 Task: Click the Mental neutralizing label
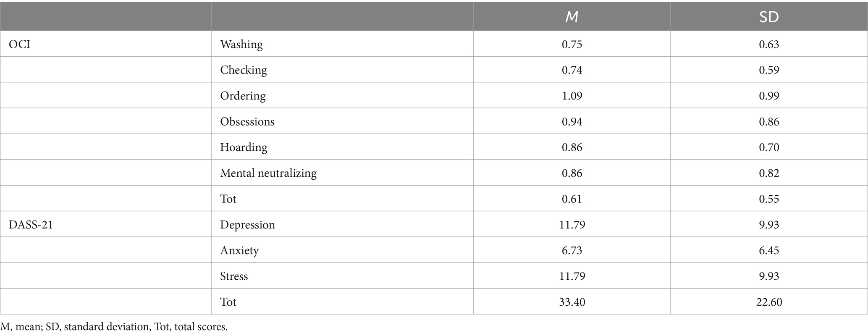[268, 173]
